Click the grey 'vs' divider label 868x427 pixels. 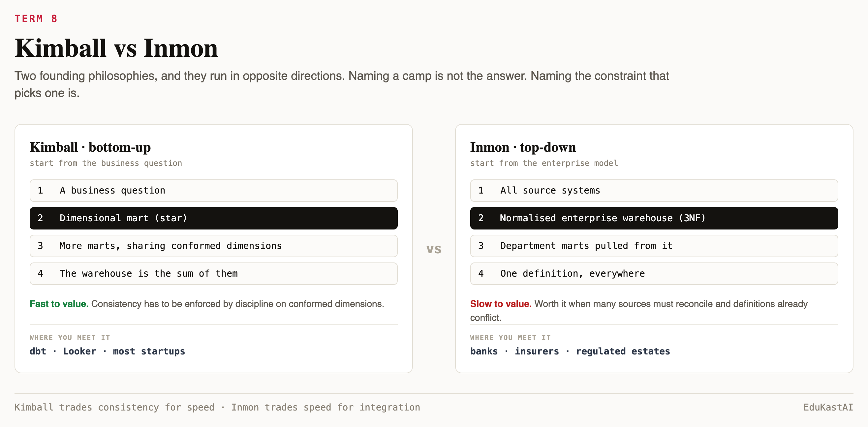pyautogui.click(x=434, y=249)
